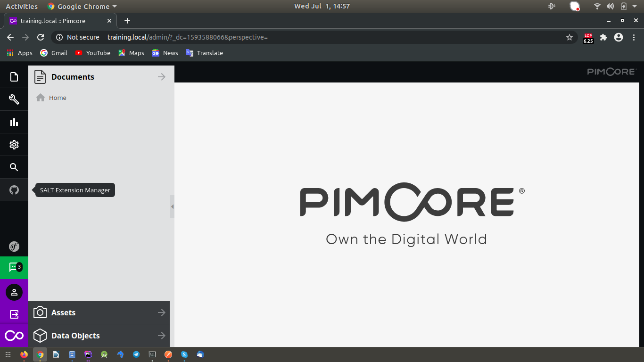This screenshot has width=644, height=362.
Task: Collapse the left tree panel via splitter arrow
Action: click(x=172, y=206)
